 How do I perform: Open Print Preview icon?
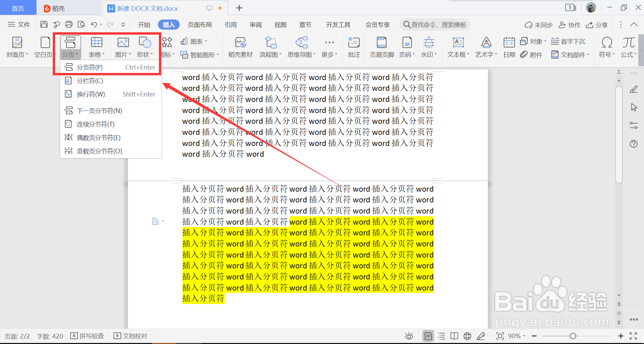[81, 25]
